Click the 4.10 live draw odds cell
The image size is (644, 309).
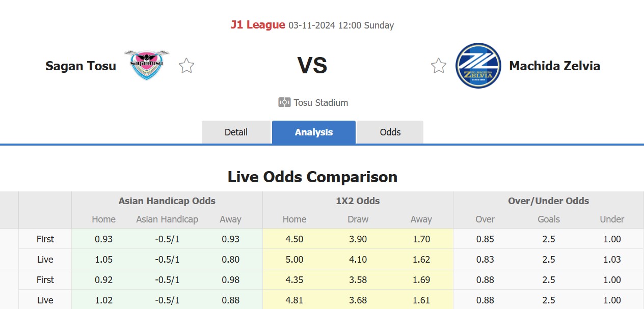click(358, 260)
